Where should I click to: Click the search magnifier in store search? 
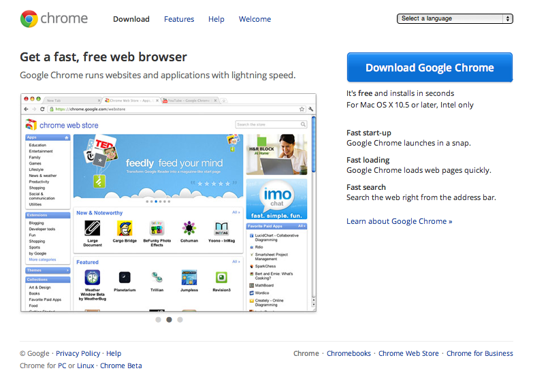(x=303, y=125)
